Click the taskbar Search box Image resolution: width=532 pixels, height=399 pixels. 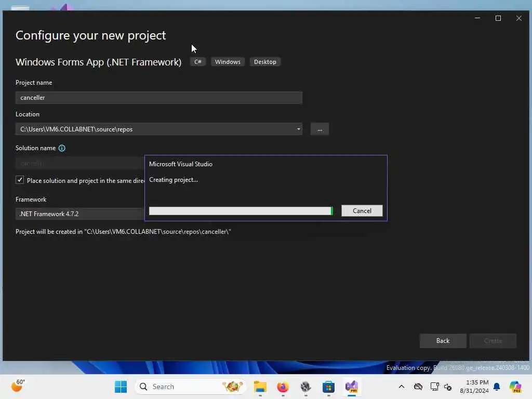[191, 387]
